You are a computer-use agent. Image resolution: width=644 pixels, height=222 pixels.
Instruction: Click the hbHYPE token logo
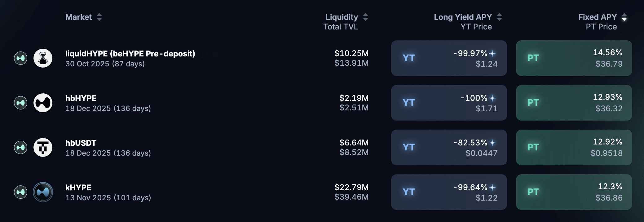click(43, 103)
